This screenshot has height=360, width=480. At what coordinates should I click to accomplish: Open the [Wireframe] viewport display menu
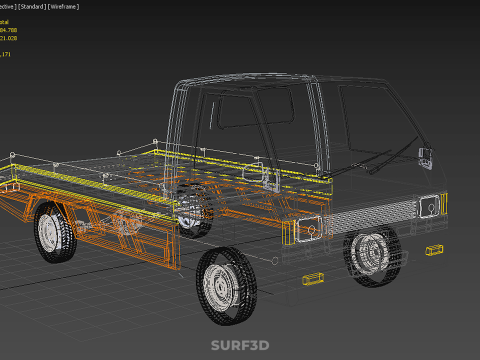coord(64,7)
